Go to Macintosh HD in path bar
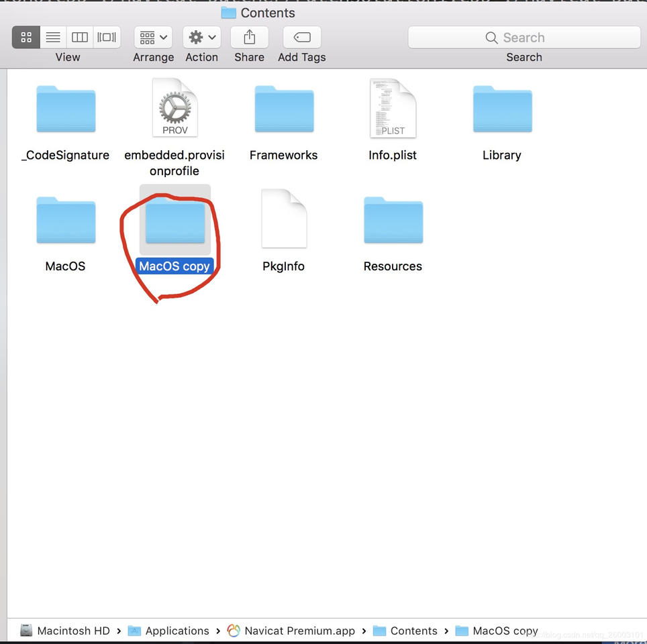The height and width of the screenshot is (644, 647). (x=65, y=631)
